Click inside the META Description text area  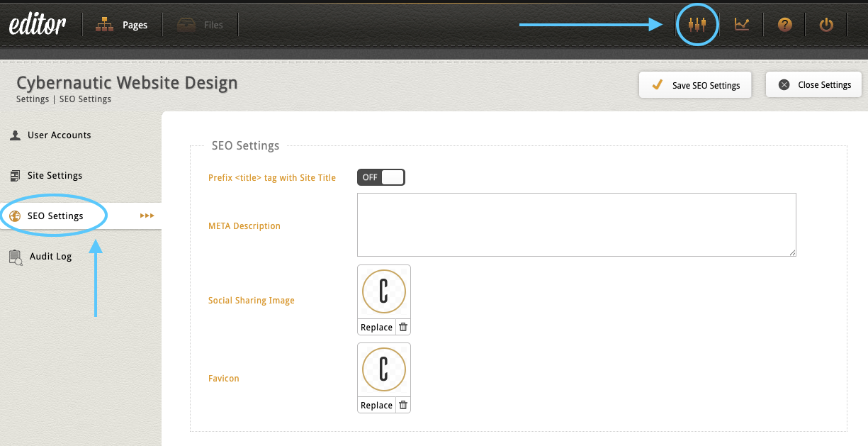[x=576, y=224]
